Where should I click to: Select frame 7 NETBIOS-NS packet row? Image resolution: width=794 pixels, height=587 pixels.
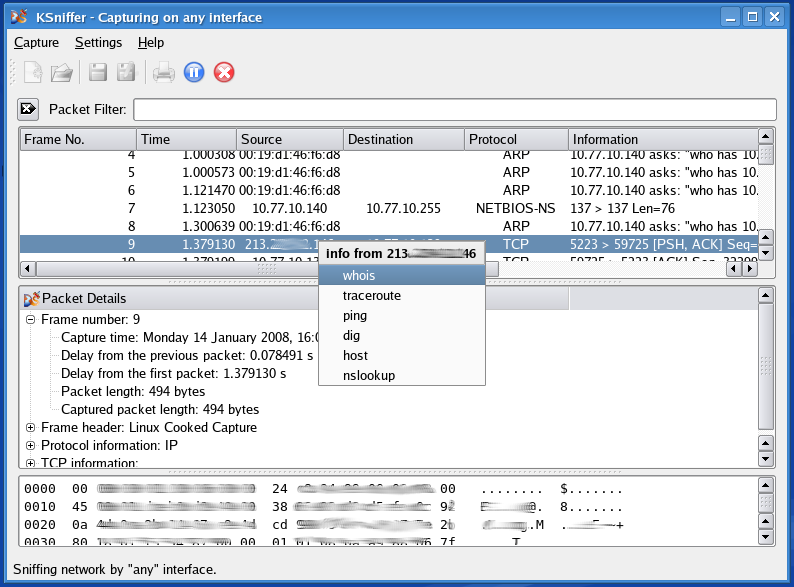click(x=389, y=208)
